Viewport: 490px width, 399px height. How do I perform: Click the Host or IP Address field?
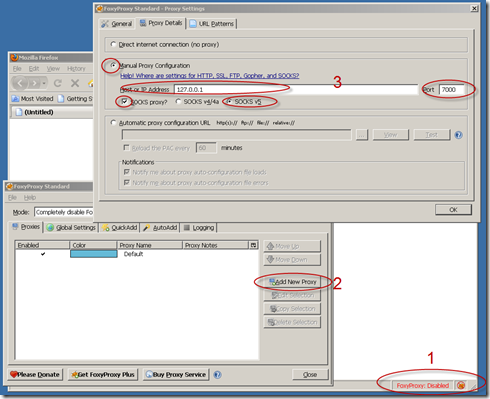click(296, 89)
